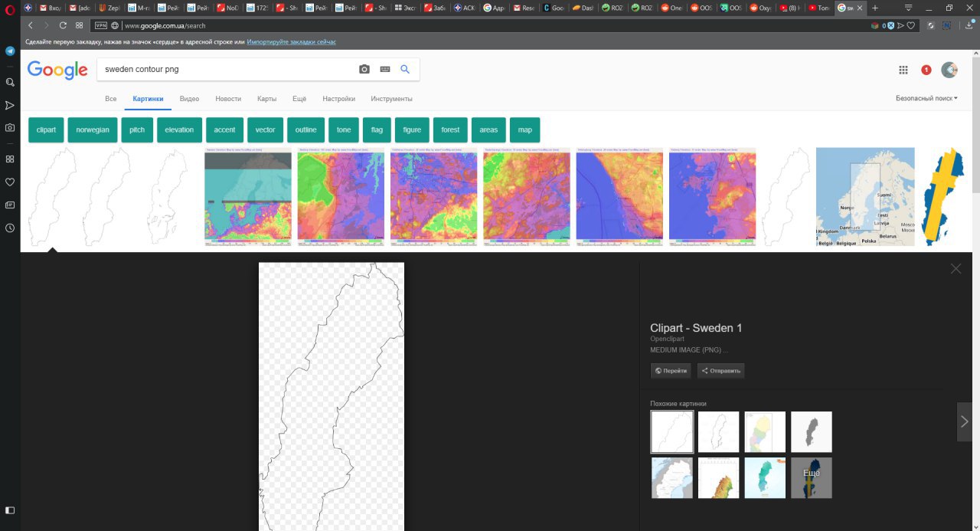The width and height of the screenshot is (980, 531).
Task: Submit search with magnifier icon
Action: pyautogui.click(x=405, y=69)
